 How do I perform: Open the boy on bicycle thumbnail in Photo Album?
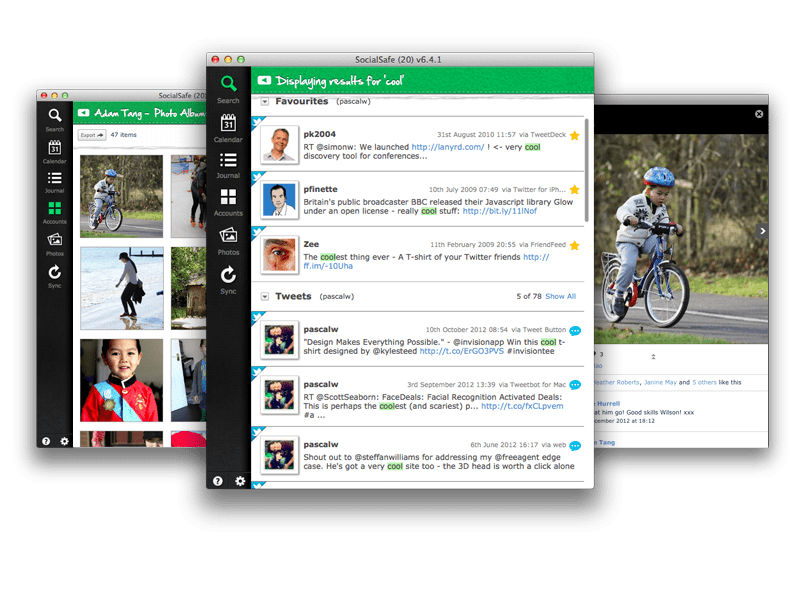(x=121, y=196)
